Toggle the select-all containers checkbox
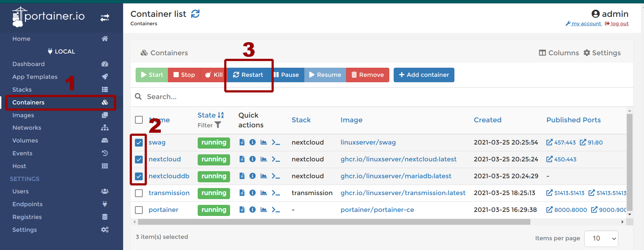644x250 pixels. point(139,120)
